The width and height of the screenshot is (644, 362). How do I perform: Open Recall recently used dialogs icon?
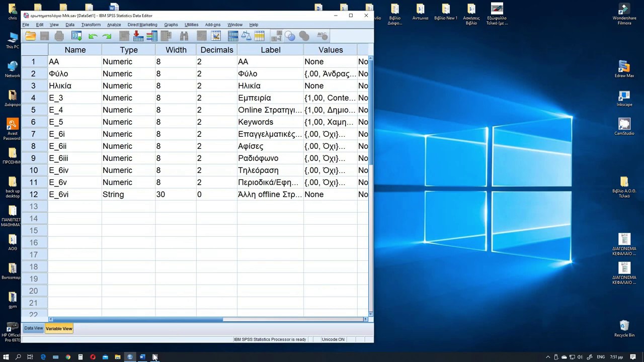pyautogui.click(x=76, y=36)
